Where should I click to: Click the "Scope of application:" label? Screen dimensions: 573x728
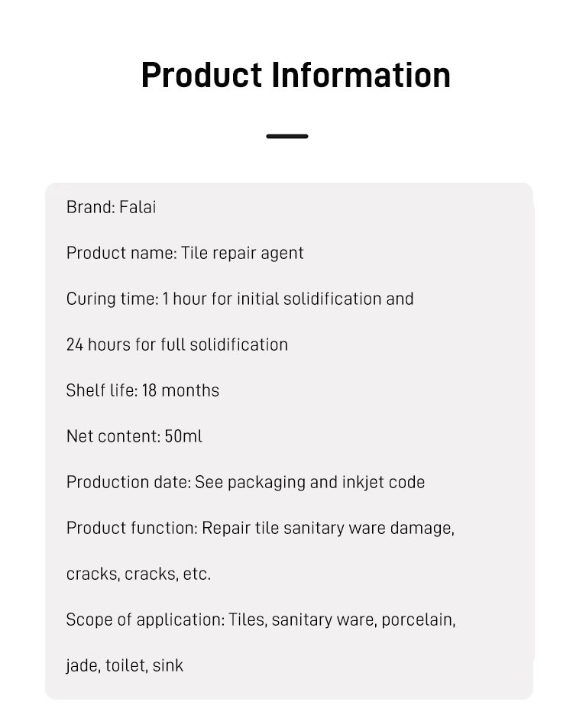pos(145,620)
